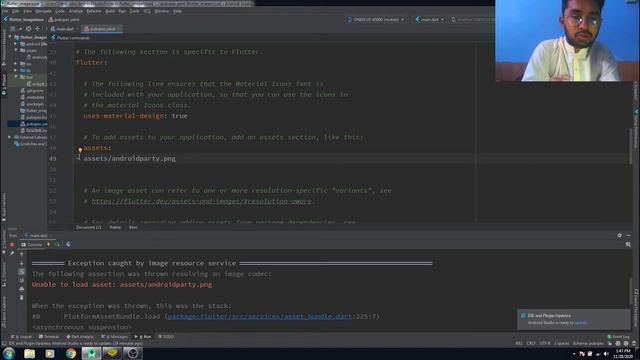The width and height of the screenshot is (640, 360).
Task: Click the yellow app icon in taskbar
Action: click(112, 353)
